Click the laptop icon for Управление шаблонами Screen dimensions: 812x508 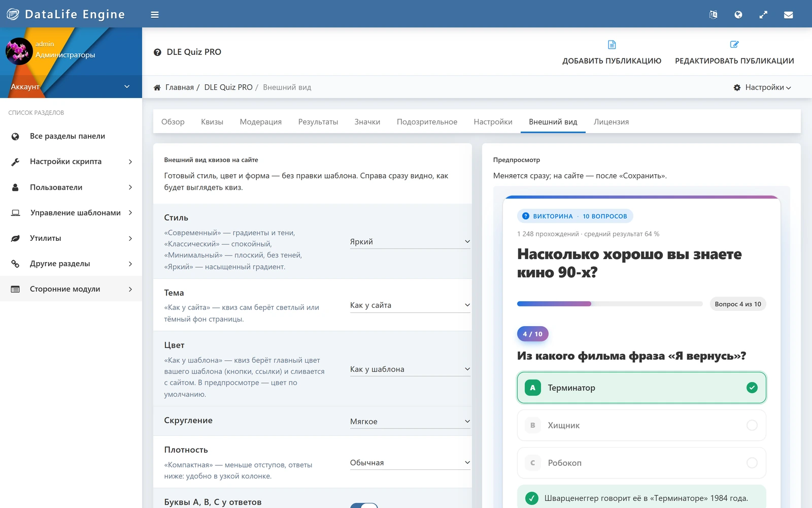coord(15,213)
